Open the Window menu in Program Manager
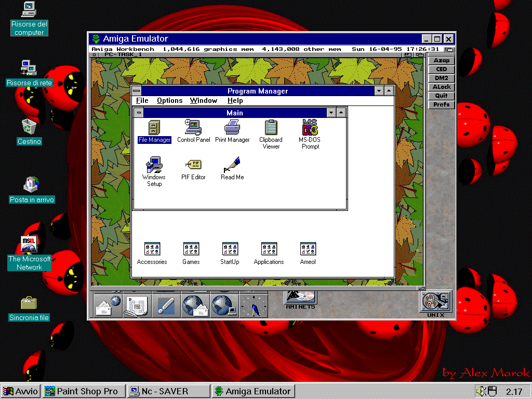The image size is (532, 399). click(x=204, y=100)
